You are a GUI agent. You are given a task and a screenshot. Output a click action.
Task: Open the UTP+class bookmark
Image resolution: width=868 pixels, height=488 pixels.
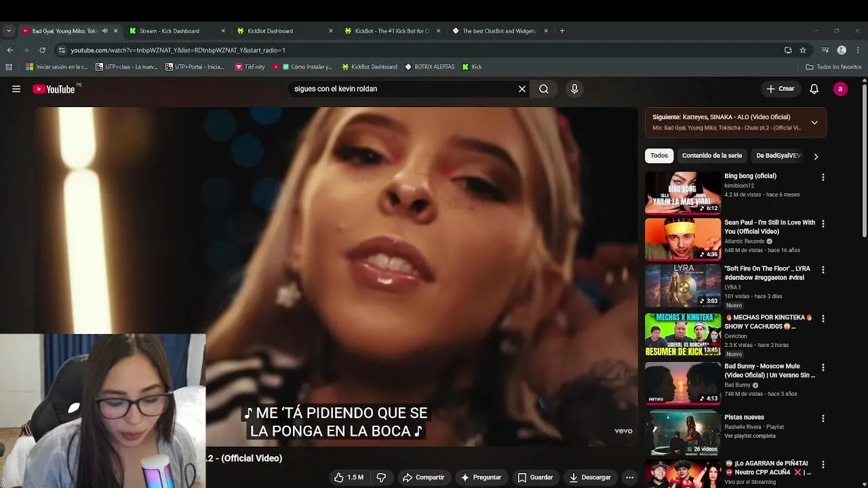click(x=127, y=66)
